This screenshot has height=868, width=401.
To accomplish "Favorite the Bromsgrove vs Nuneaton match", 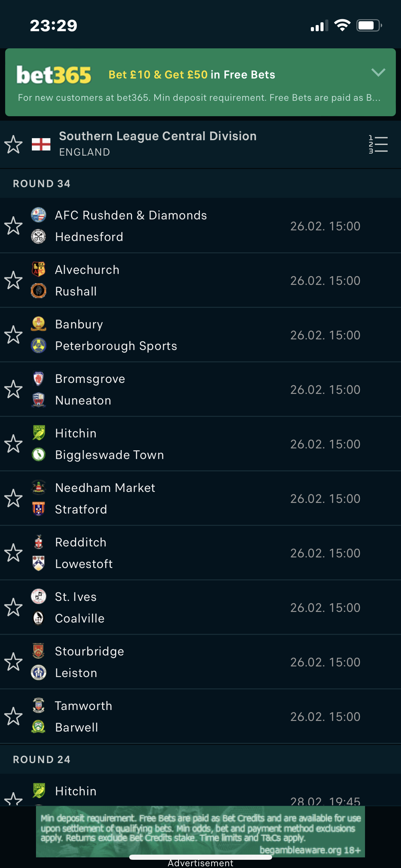I will click(13, 389).
